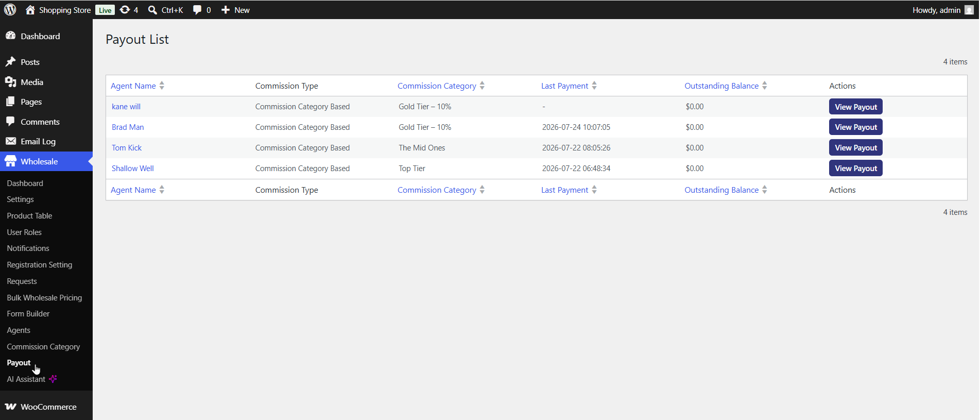Open the Wholesale Settings submenu item
Viewport: 980px width, 420px height.
click(20, 199)
